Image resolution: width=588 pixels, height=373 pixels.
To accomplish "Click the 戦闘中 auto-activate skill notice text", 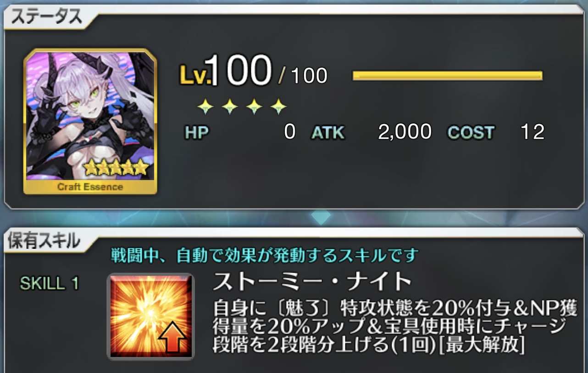I will click(x=265, y=255).
